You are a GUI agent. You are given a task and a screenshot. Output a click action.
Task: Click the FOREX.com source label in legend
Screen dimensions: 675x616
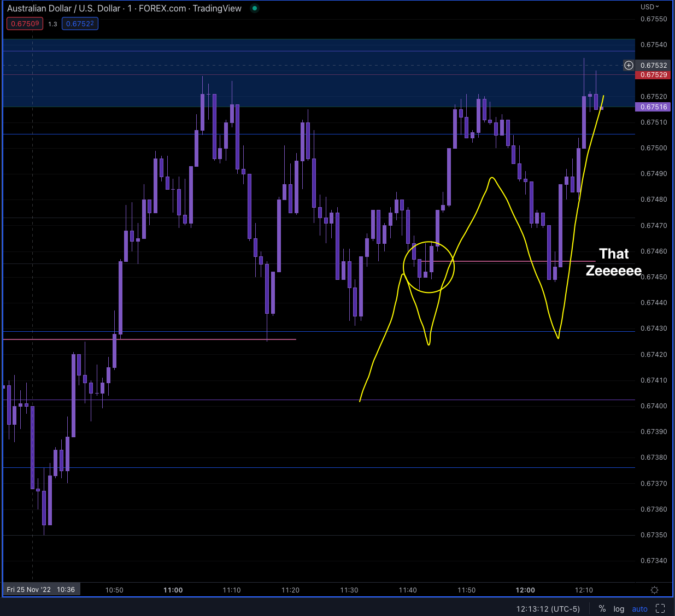(161, 8)
